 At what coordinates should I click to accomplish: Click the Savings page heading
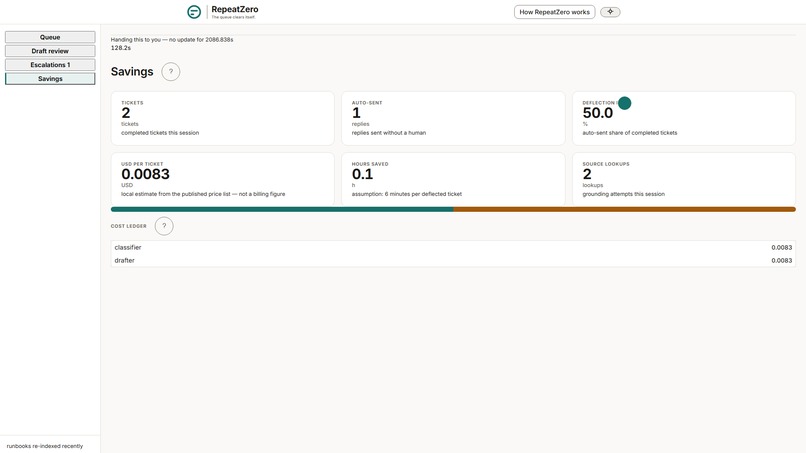[132, 71]
